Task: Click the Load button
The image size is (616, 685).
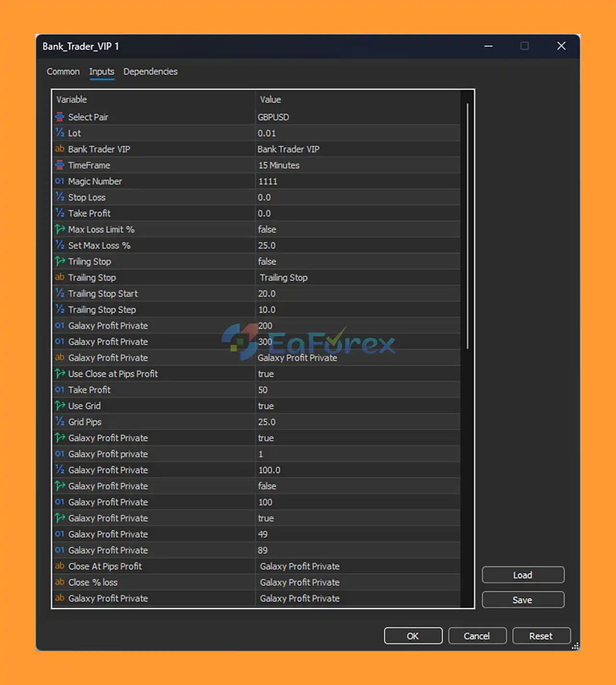Action: click(x=523, y=575)
